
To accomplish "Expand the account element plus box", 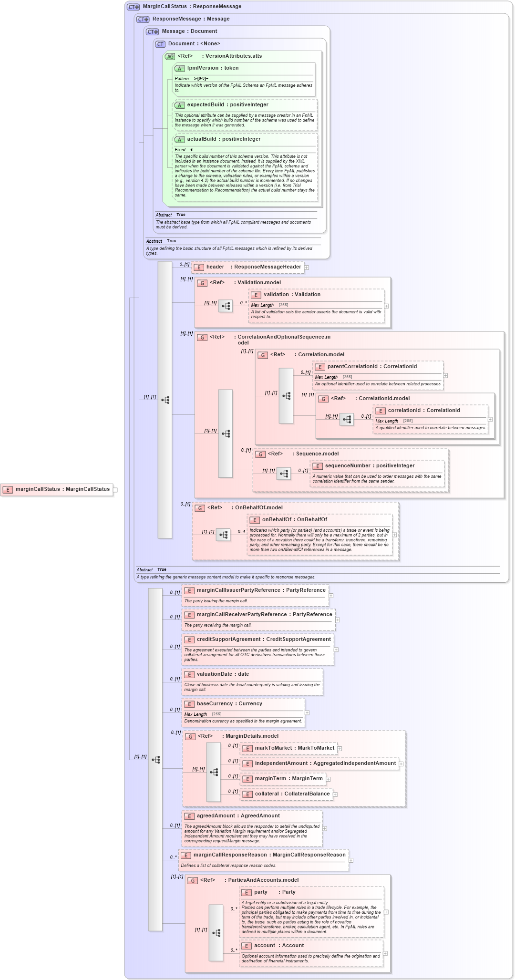I will (x=385, y=954).
